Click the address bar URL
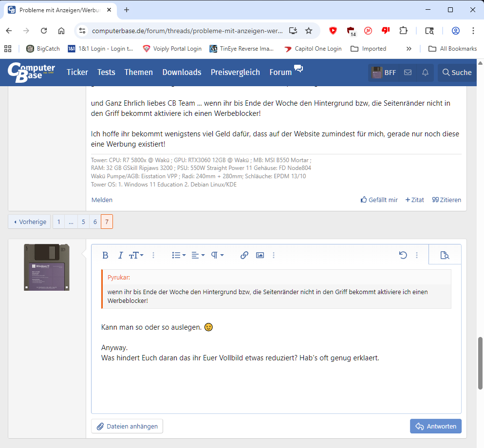484x448 pixels. (x=187, y=31)
